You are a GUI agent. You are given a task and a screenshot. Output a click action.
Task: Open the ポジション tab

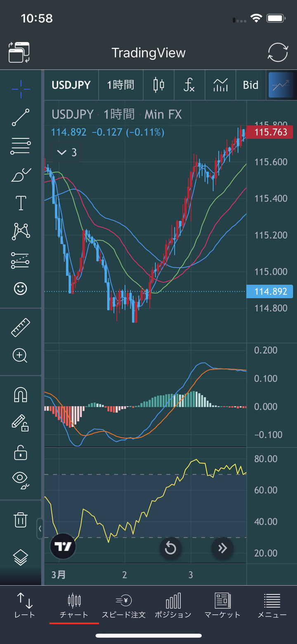pyautogui.click(x=173, y=605)
